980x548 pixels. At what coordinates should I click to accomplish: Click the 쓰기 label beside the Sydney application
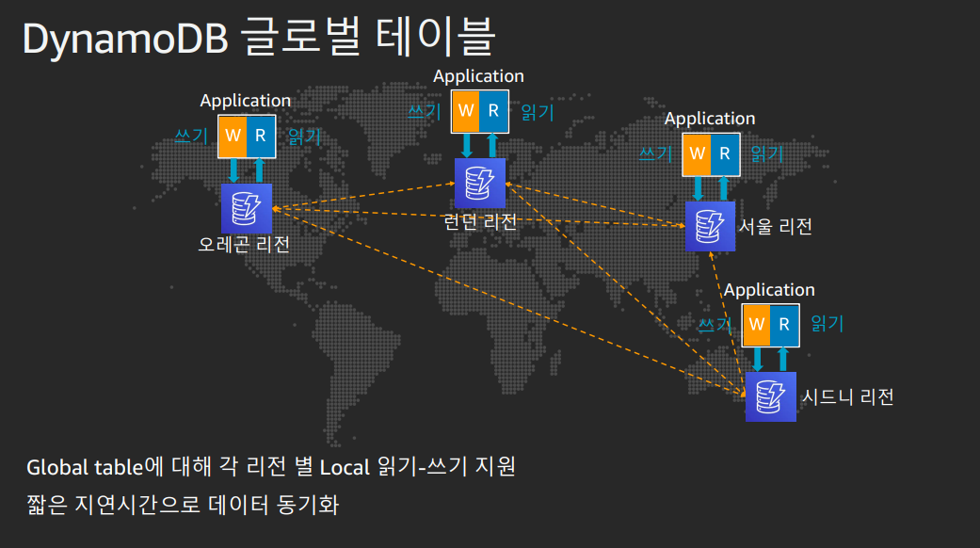(715, 325)
